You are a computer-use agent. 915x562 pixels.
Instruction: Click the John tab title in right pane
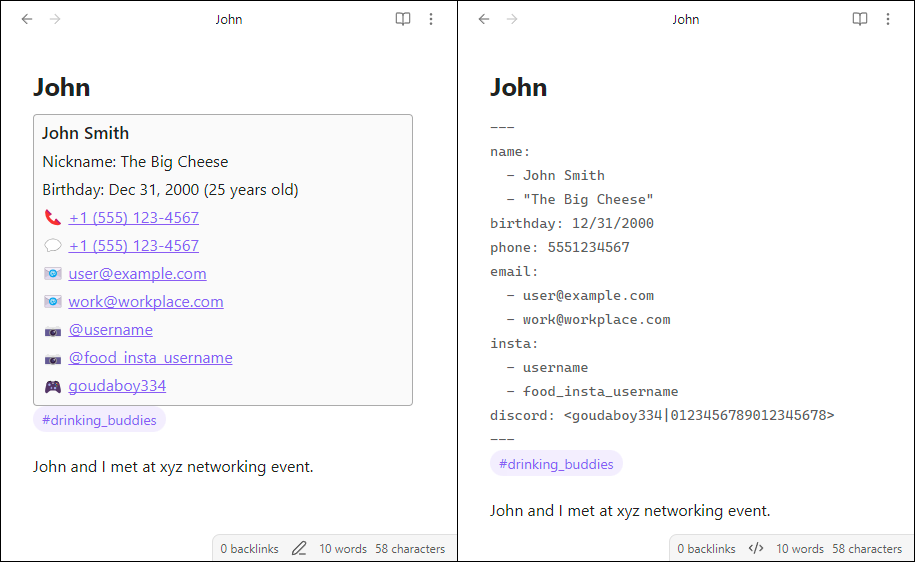click(686, 19)
